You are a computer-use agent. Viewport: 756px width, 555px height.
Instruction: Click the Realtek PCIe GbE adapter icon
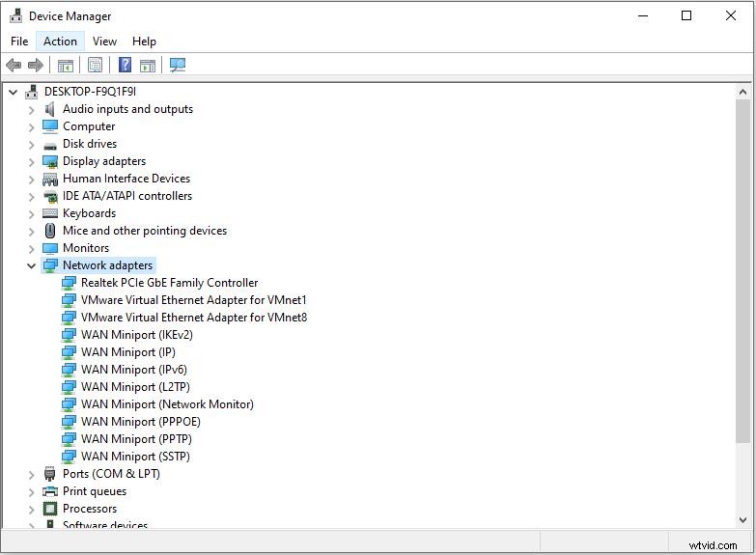click(69, 283)
